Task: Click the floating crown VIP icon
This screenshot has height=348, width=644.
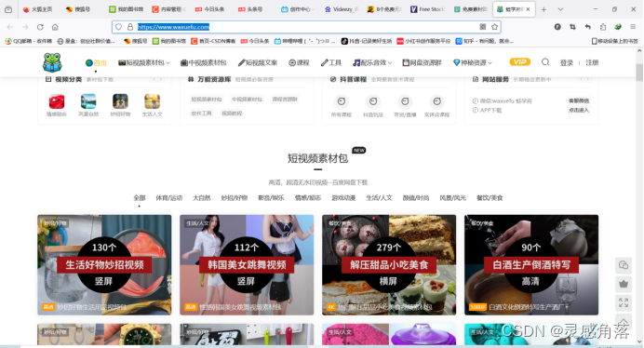Action: pyautogui.click(x=623, y=284)
